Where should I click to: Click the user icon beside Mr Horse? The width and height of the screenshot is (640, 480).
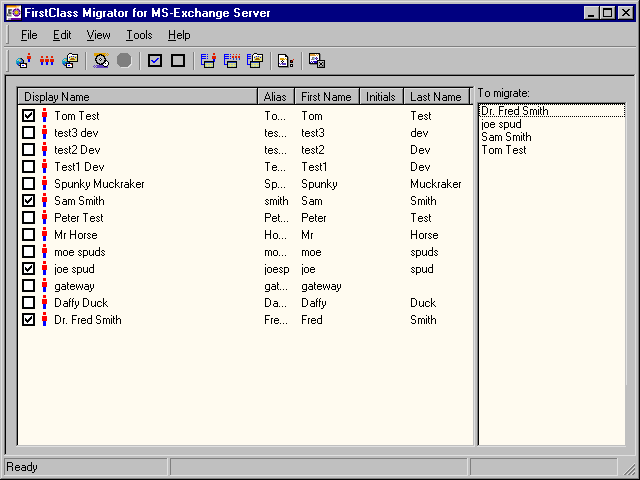click(44, 235)
